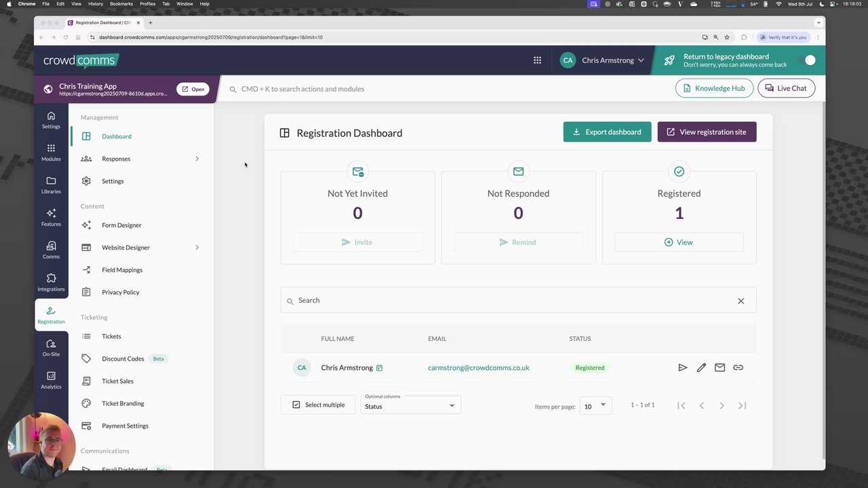Click carmstrong@crowdcomms.co.uk email link
The width and height of the screenshot is (868, 488).
tap(479, 367)
